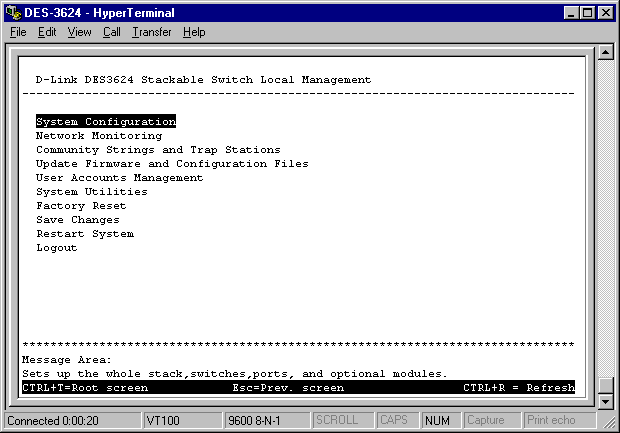The height and width of the screenshot is (433, 620).
Task: Click the HyperTerminal title bar icon
Action: (x=13, y=12)
